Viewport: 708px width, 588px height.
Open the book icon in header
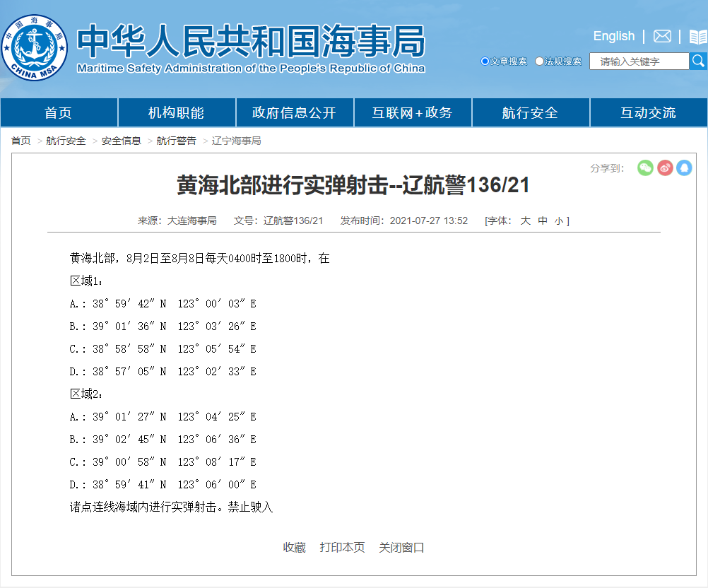tap(698, 37)
